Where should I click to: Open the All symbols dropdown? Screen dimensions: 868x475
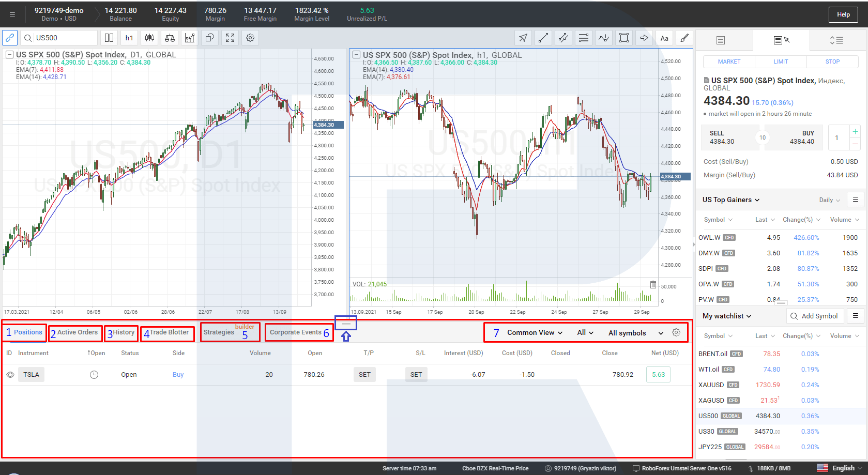point(636,333)
